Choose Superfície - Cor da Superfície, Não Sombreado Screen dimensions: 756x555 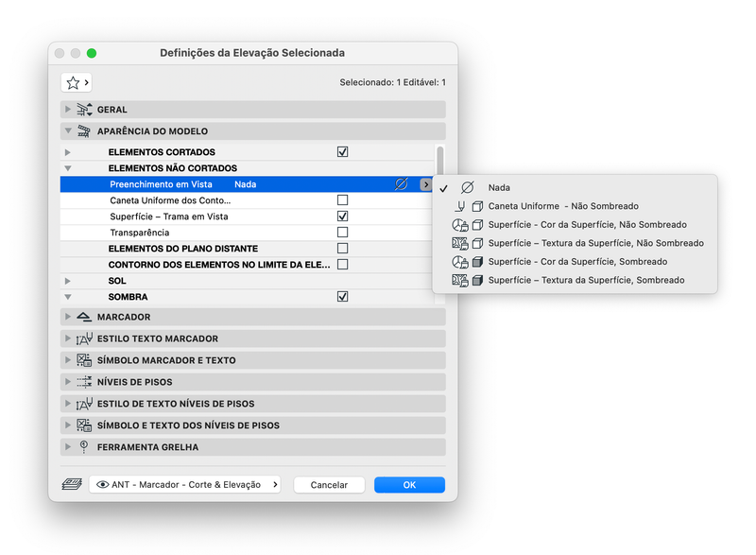(575, 225)
